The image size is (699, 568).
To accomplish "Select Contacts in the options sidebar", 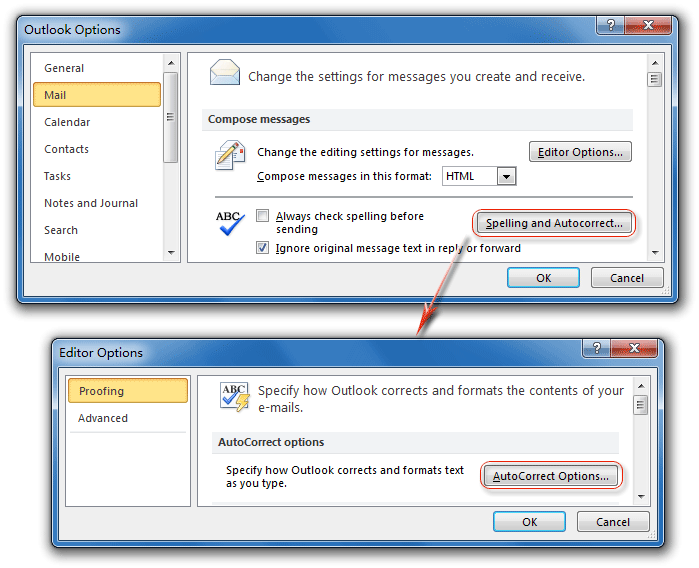I will 66,149.
